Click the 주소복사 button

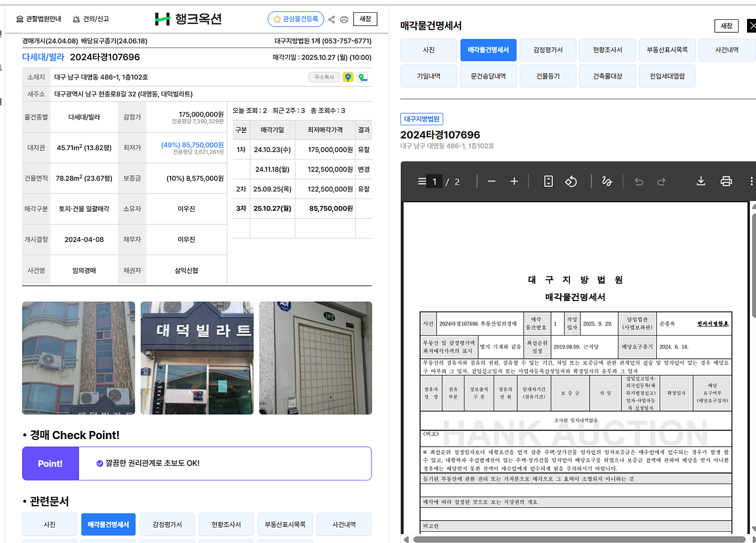pos(324,77)
